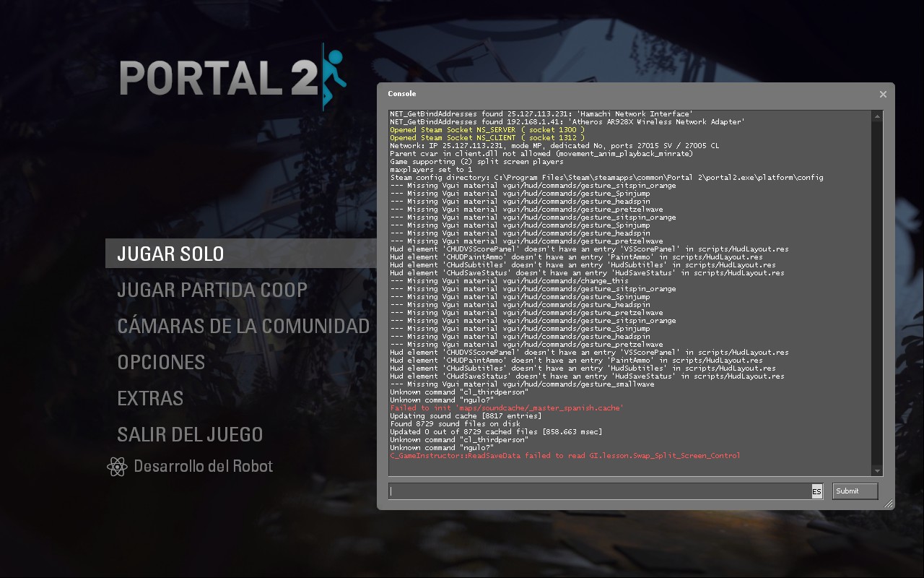924x578 pixels.
Task: Click the console scrollbar up arrow
Action: tap(878, 116)
